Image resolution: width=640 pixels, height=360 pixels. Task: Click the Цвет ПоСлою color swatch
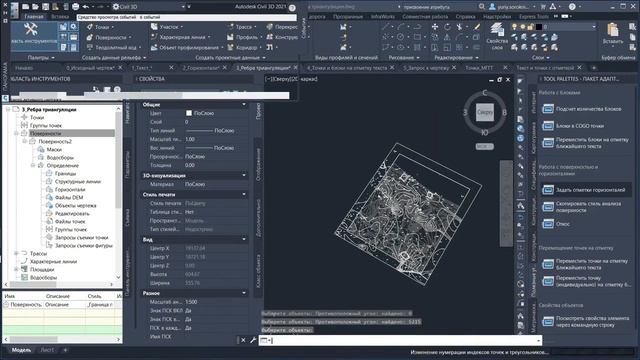click(x=189, y=113)
